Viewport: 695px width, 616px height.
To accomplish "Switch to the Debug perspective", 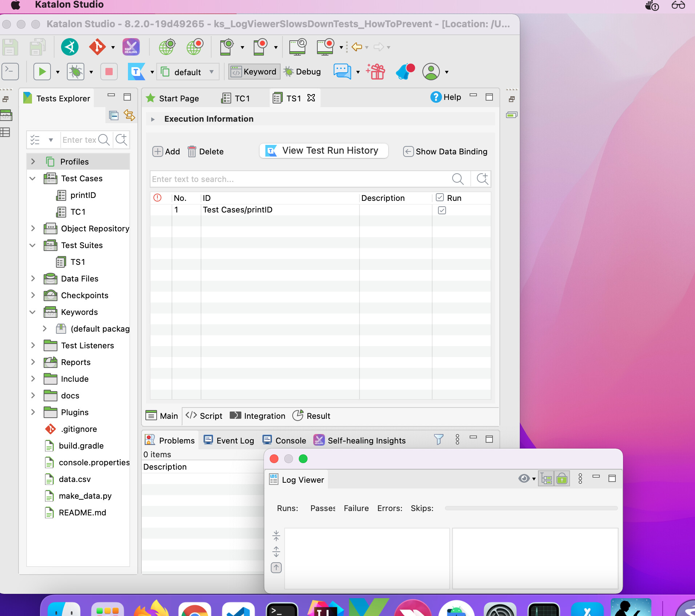I will [302, 72].
